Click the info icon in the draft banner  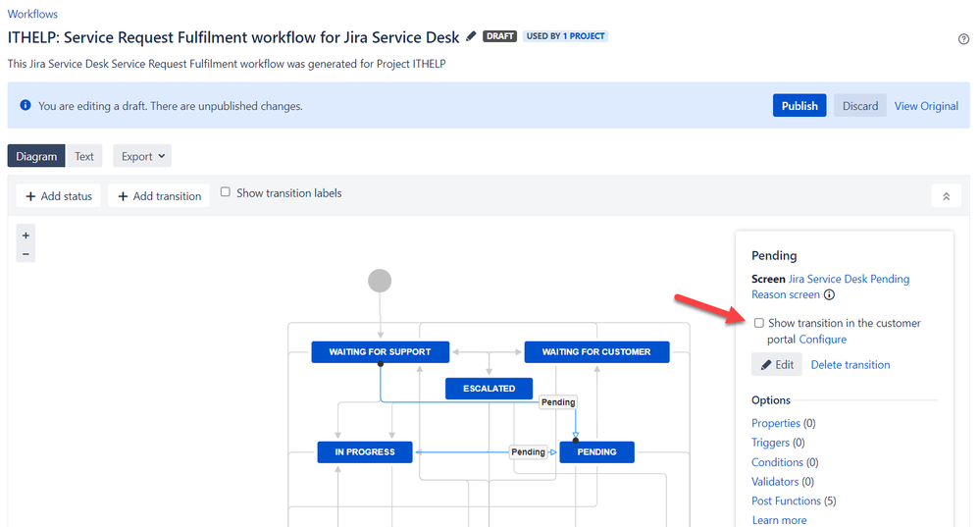tap(25, 105)
